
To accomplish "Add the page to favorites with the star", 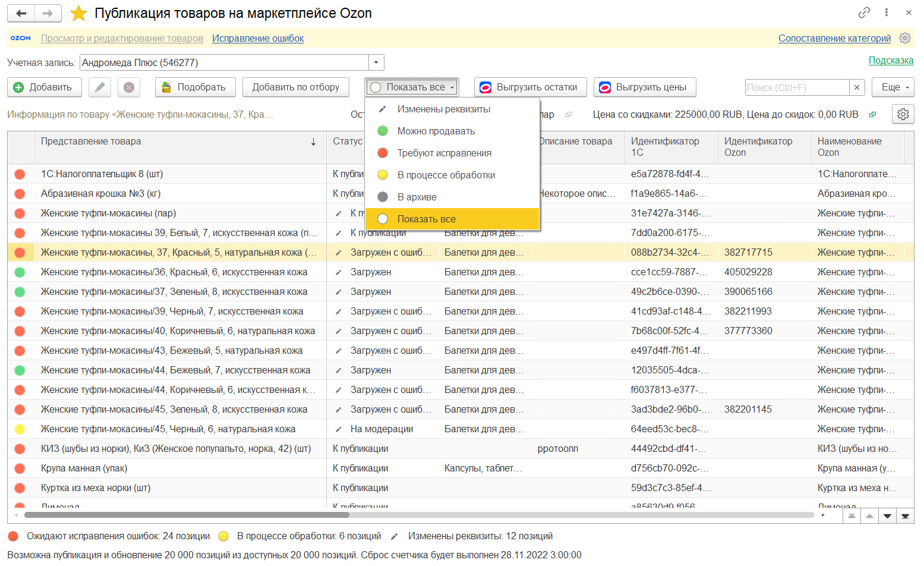I will pyautogui.click(x=78, y=13).
